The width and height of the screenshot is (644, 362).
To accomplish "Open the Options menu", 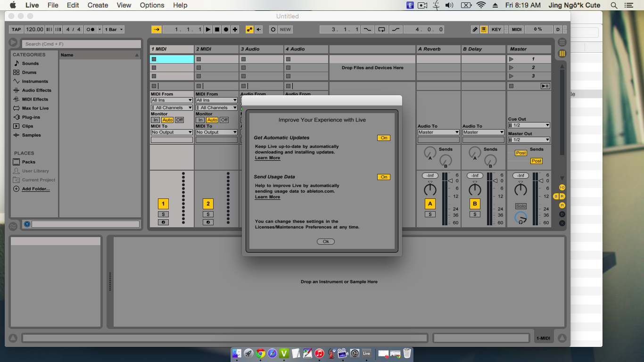I will 152,5.
